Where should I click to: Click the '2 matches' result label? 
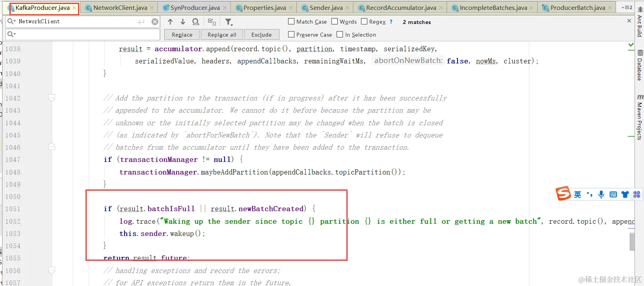click(417, 22)
